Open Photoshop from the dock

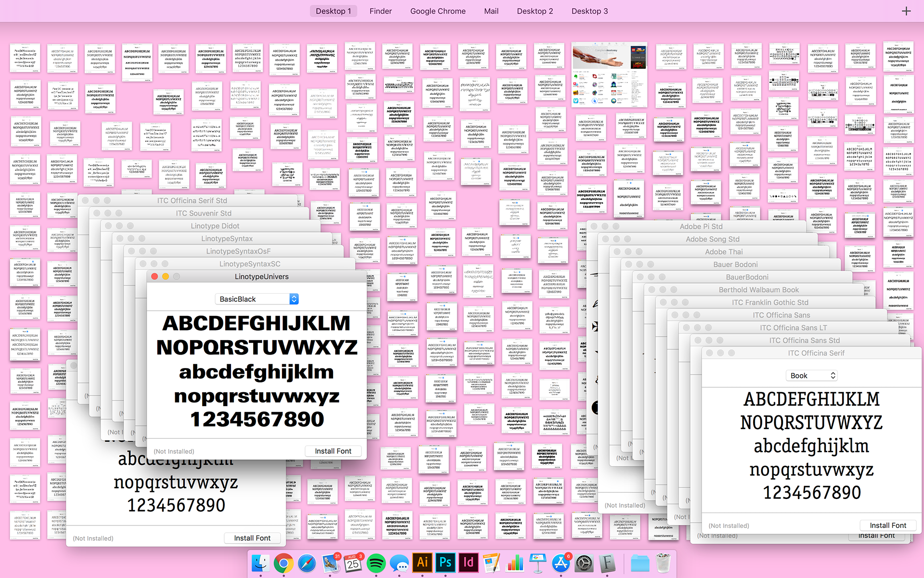click(x=446, y=563)
